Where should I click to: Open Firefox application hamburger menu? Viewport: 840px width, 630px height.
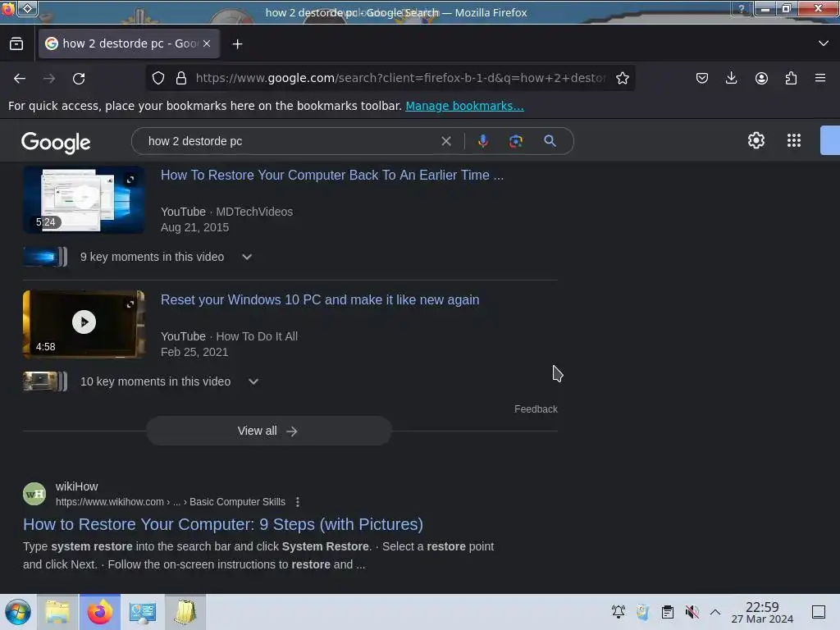tap(820, 78)
